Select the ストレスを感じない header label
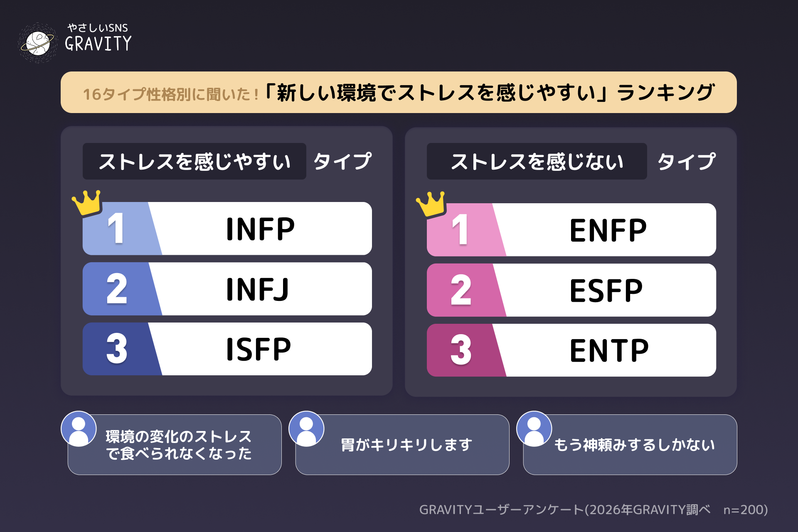Screen dimensions: 798x532 [x=537, y=161]
